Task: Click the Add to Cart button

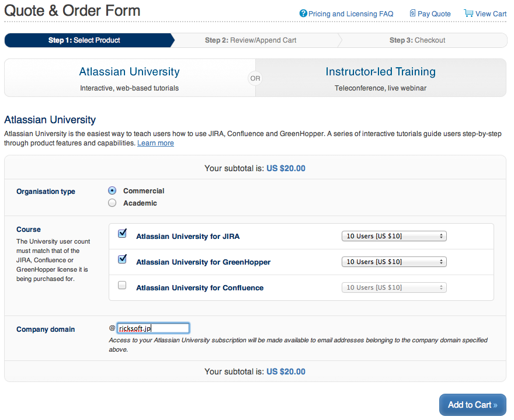Action: tap(473, 405)
